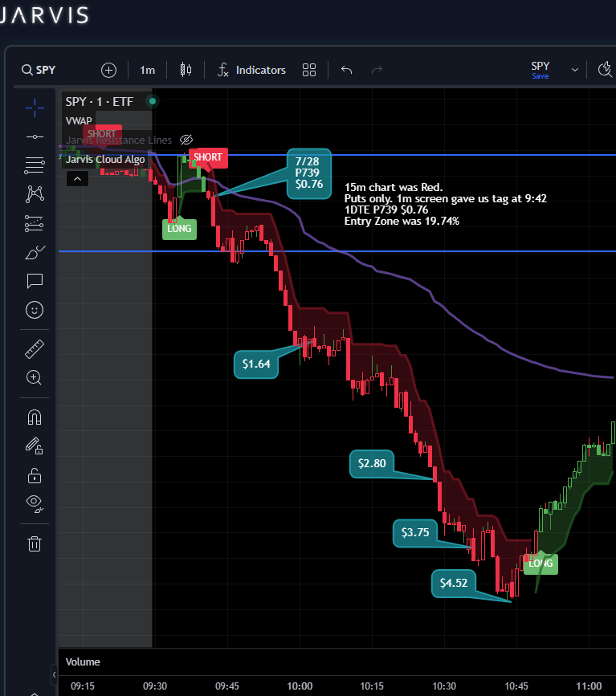Expand the layout dropdown chevron next to Save

pos(575,70)
